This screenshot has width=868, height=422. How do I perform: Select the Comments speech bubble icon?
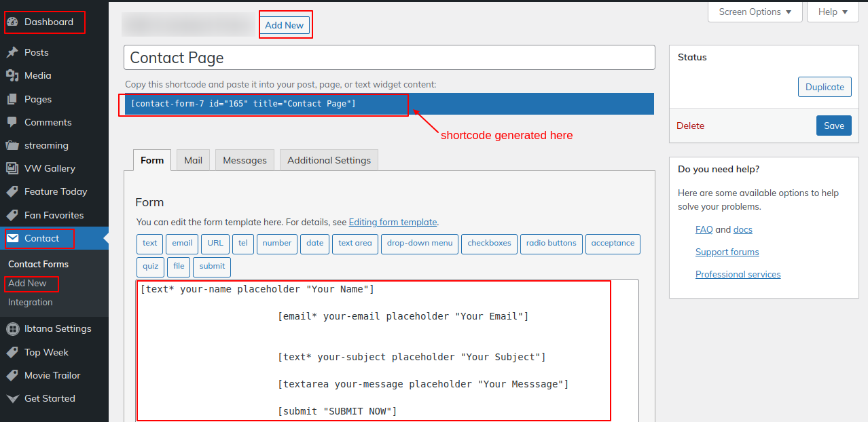[12, 122]
